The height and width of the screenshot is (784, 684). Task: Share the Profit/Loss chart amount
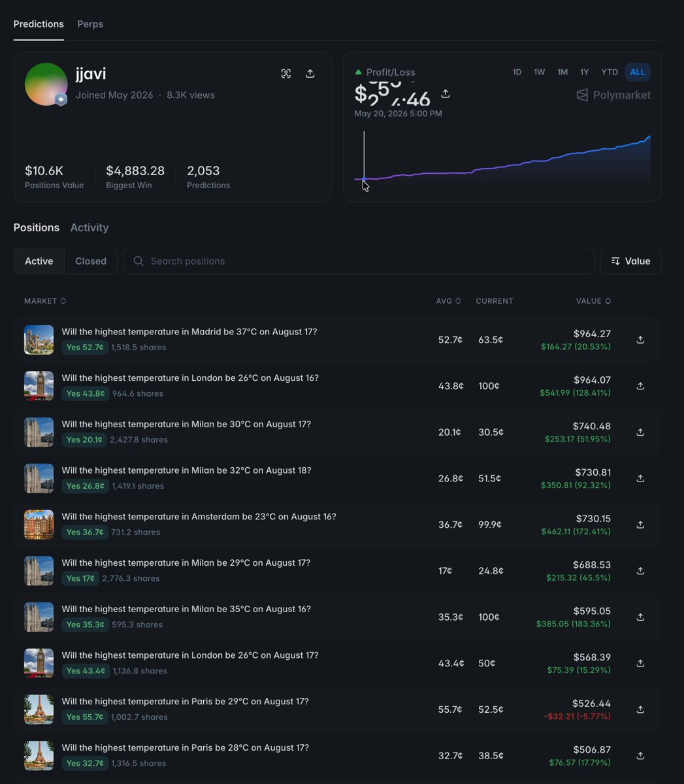(446, 94)
